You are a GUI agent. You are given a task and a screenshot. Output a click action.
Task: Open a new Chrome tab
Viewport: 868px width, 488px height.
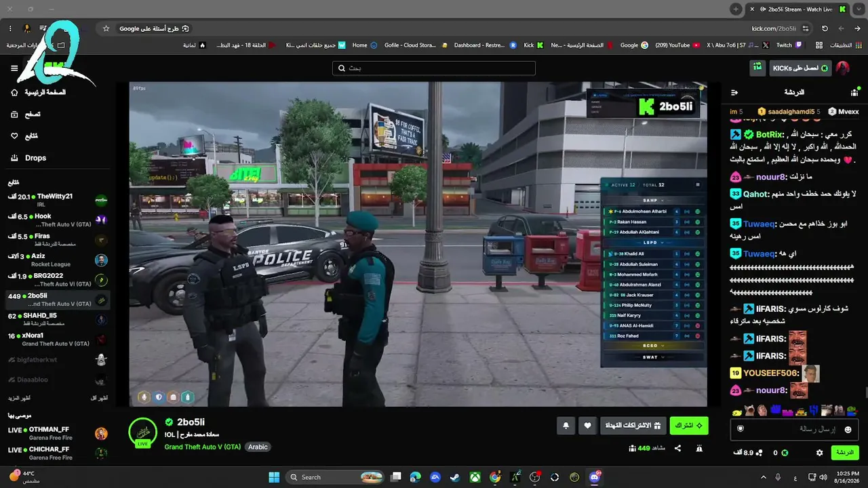tap(736, 9)
